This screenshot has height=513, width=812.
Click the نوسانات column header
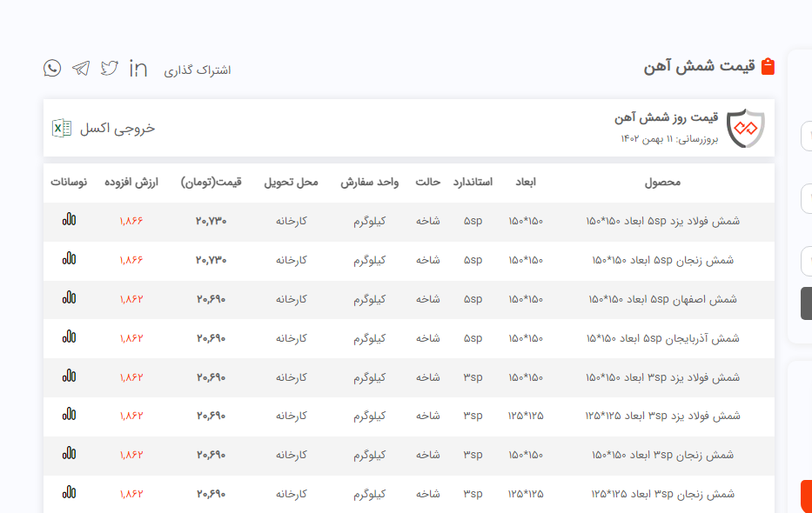(69, 183)
